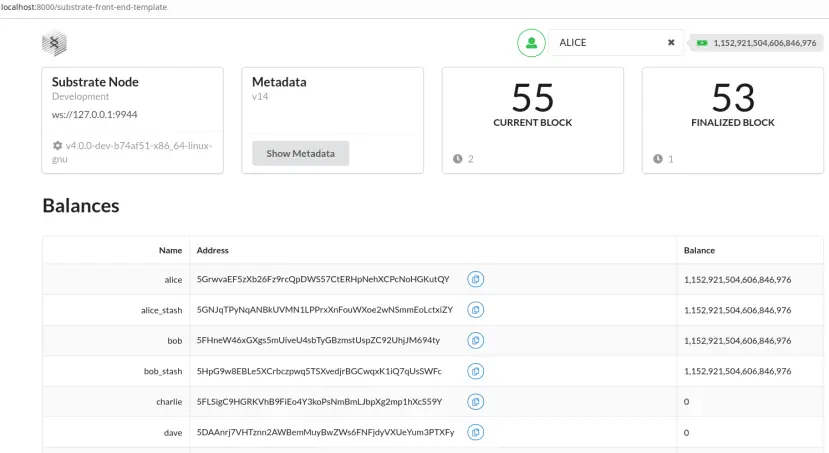
Task: Click the clock icon under Finalized Block
Action: pos(658,159)
